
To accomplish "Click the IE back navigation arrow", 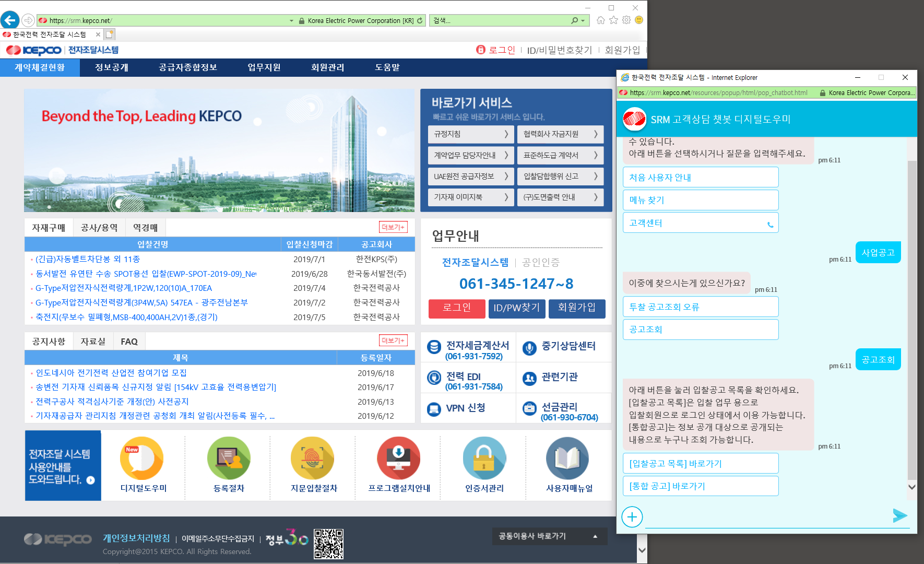I will tap(10, 20).
